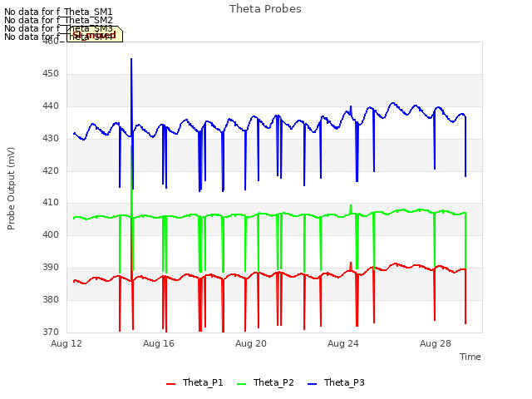The height and width of the screenshot is (399, 532).
Task: Select the Aug 12 x-axis label
Action: tap(66, 343)
